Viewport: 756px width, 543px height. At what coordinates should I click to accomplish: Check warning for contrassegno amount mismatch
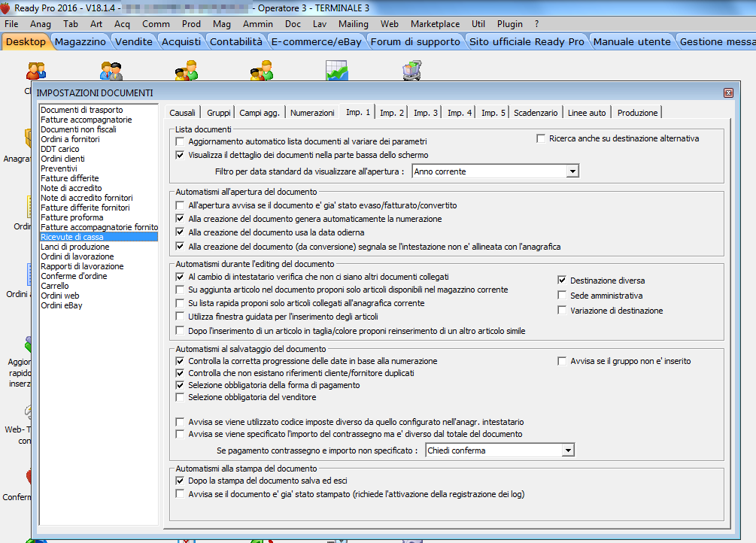pyautogui.click(x=180, y=434)
